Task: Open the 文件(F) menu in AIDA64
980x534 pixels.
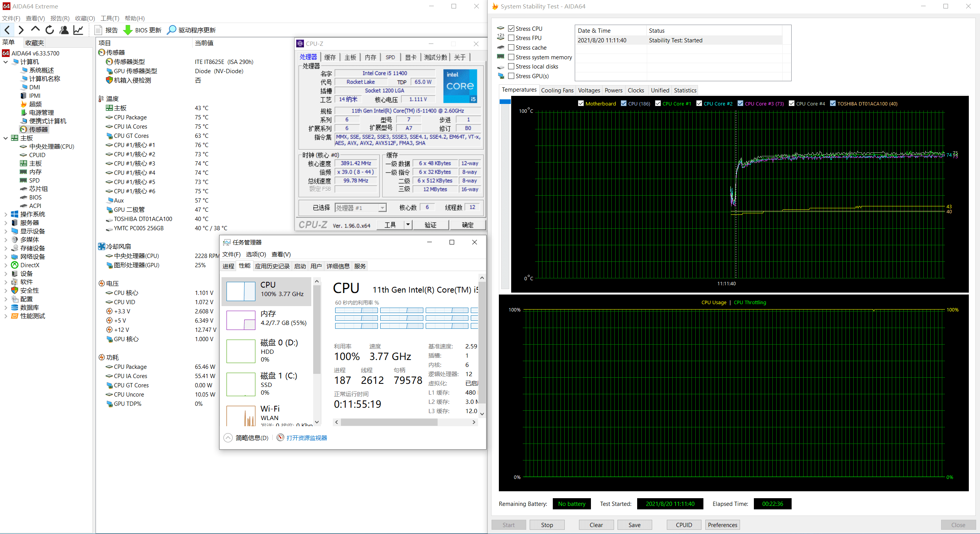Action: coord(11,18)
